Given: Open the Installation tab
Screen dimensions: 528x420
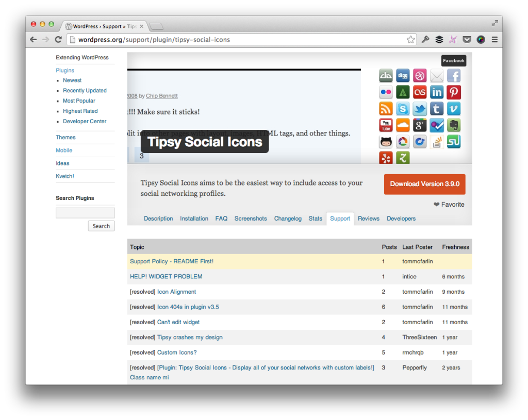Looking at the screenshot, I should [194, 219].
